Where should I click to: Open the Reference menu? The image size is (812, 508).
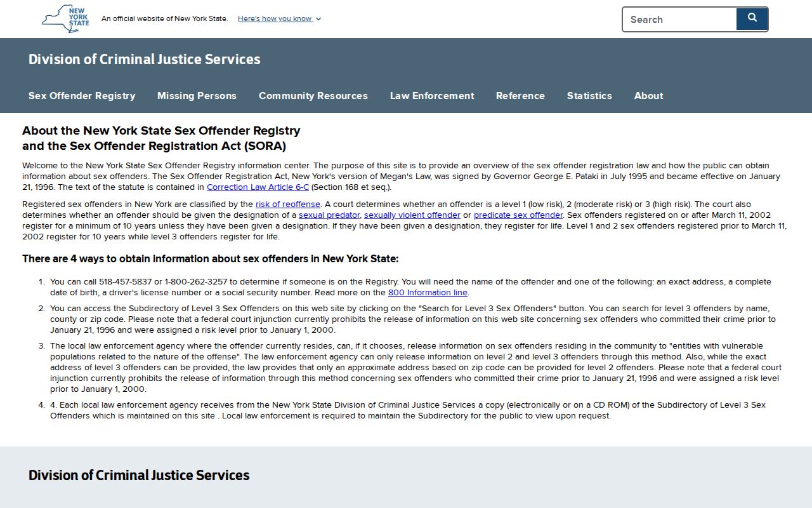520,96
